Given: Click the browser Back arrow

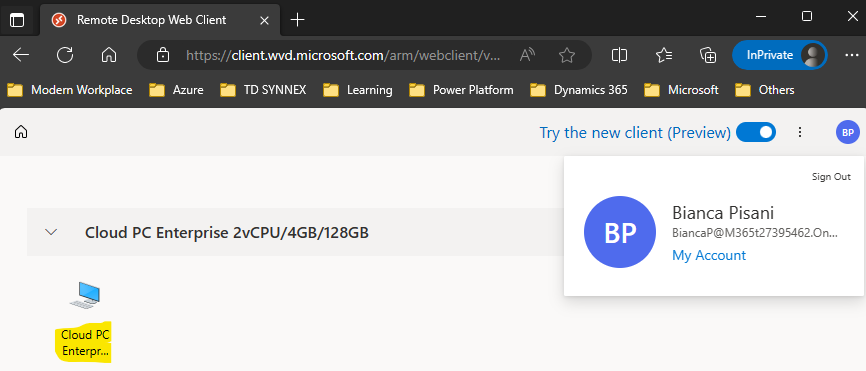Looking at the screenshot, I should (x=21, y=55).
